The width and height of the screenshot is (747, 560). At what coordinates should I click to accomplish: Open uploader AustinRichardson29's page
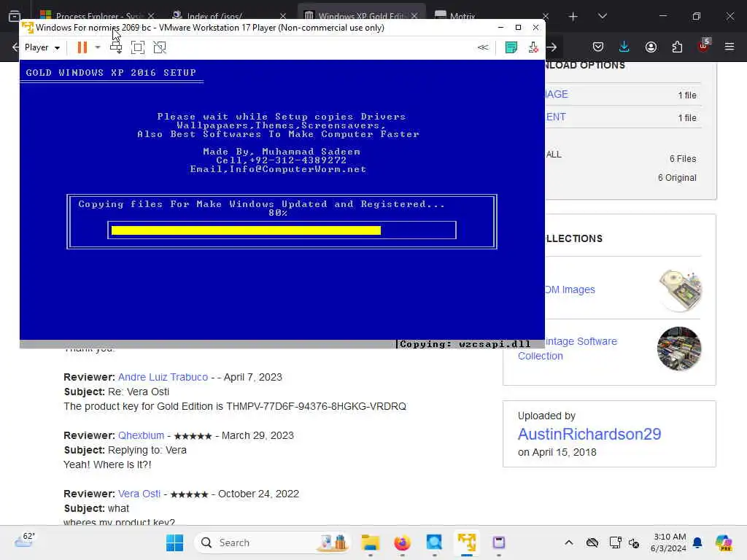[589, 434]
